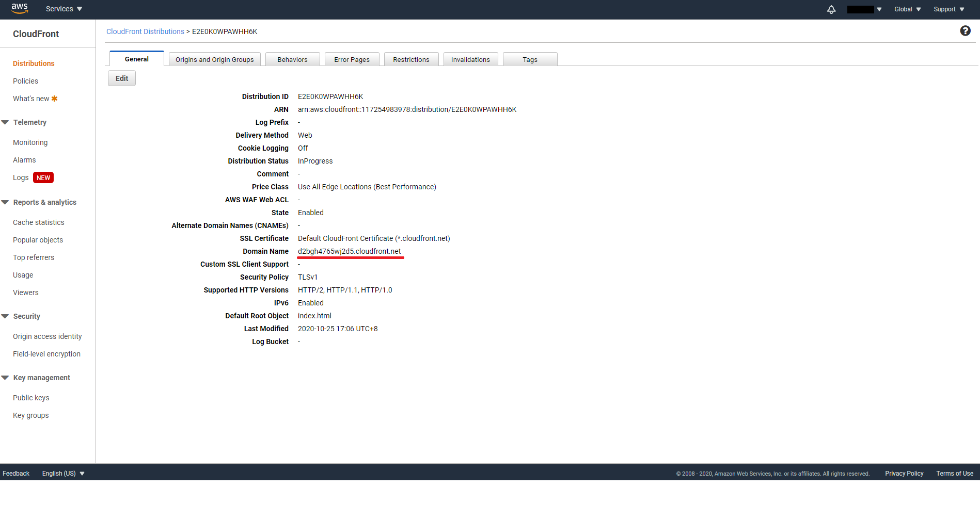Click the NEW badge next to Logs

coord(43,177)
